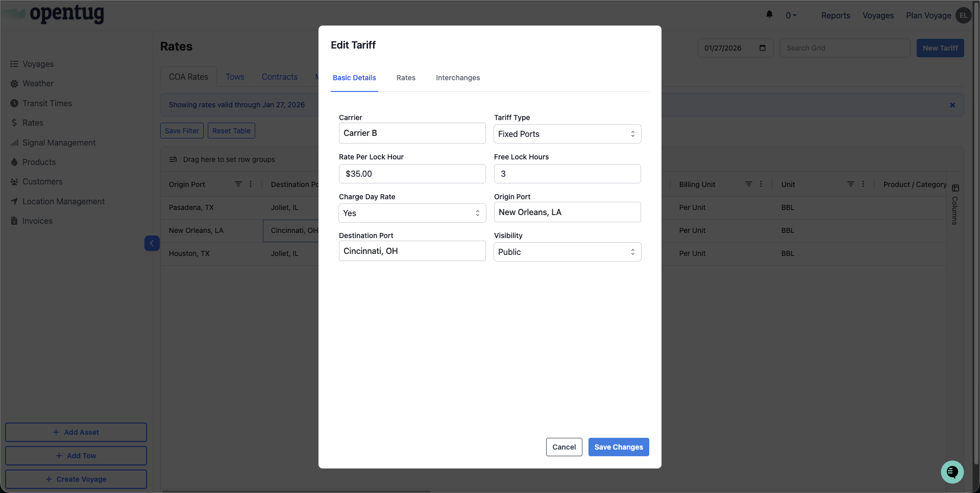Edit the Free Lock Hours field
Screen dimensions: 980x493
(x=567, y=174)
